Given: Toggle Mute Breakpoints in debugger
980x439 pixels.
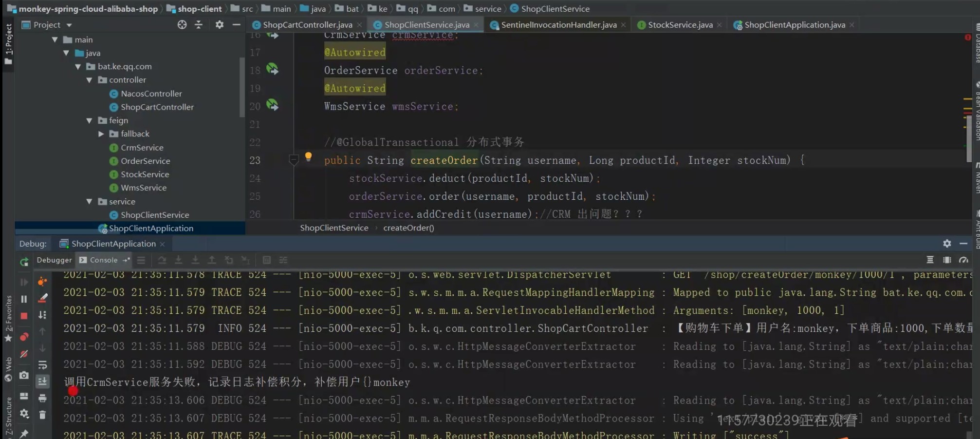Looking at the screenshot, I should 24,354.
